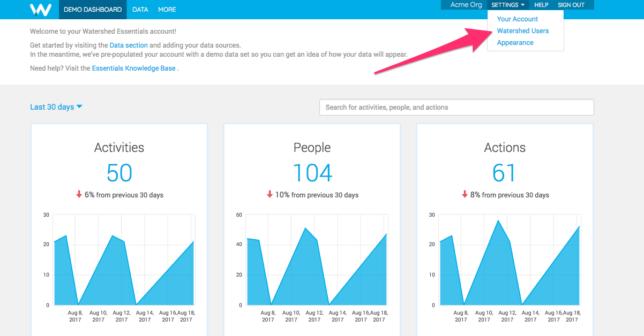Click the Activities red down-arrow trend icon
The width and height of the screenshot is (644, 336).
point(79,194)
